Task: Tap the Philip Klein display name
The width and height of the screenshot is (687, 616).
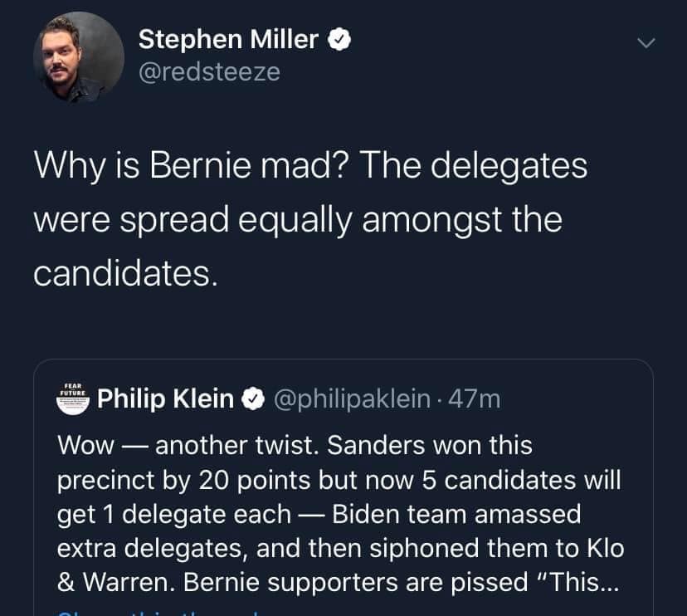Action: coord(165,399)
